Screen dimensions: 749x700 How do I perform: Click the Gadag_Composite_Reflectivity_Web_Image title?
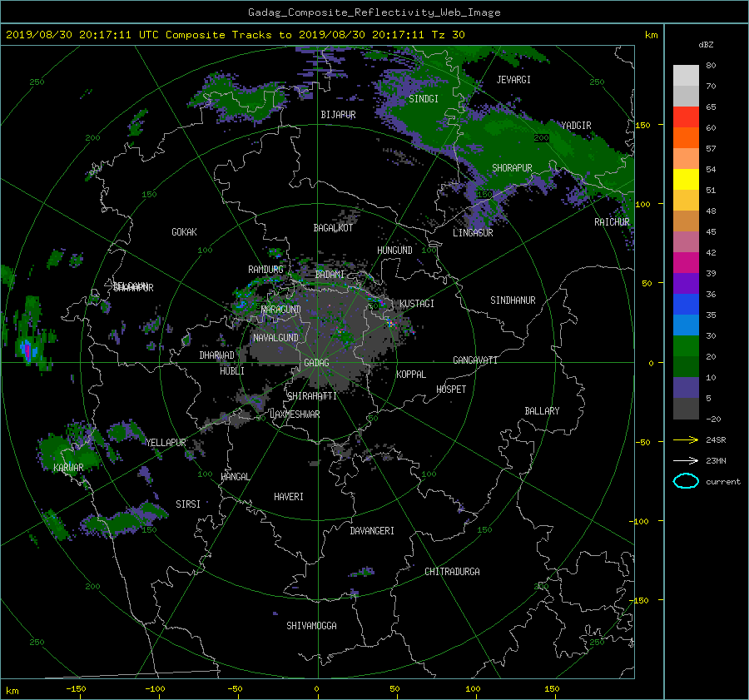(x=374, y=12)
